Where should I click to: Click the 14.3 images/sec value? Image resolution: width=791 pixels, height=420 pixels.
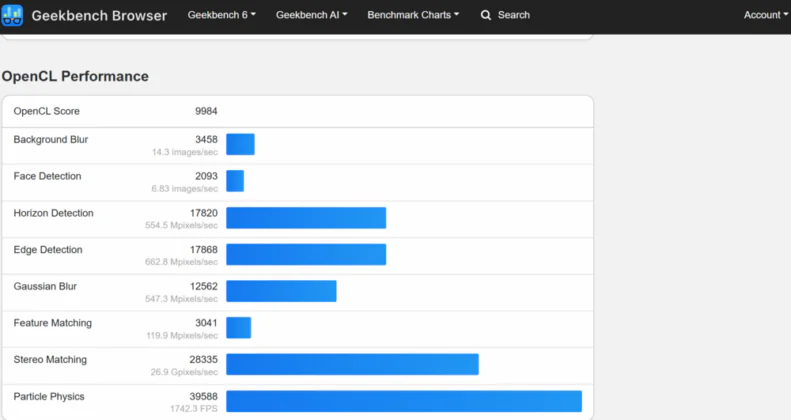(185, 152)
